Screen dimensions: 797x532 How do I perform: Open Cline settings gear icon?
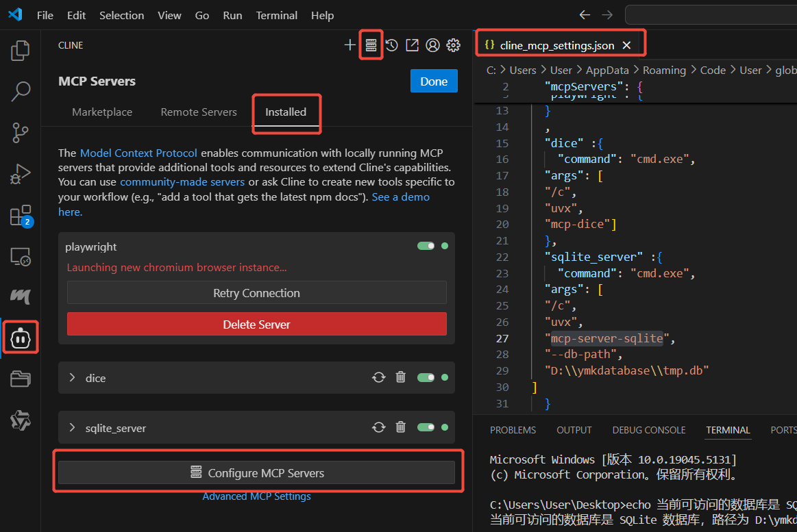pyautogui.click(x=454, y=45)
